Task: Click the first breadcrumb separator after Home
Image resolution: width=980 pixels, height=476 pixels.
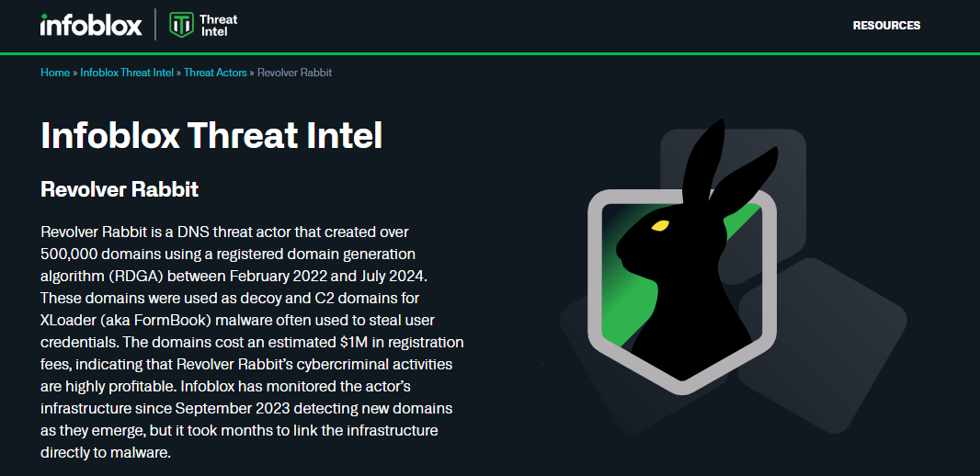Action: [74, 73]
